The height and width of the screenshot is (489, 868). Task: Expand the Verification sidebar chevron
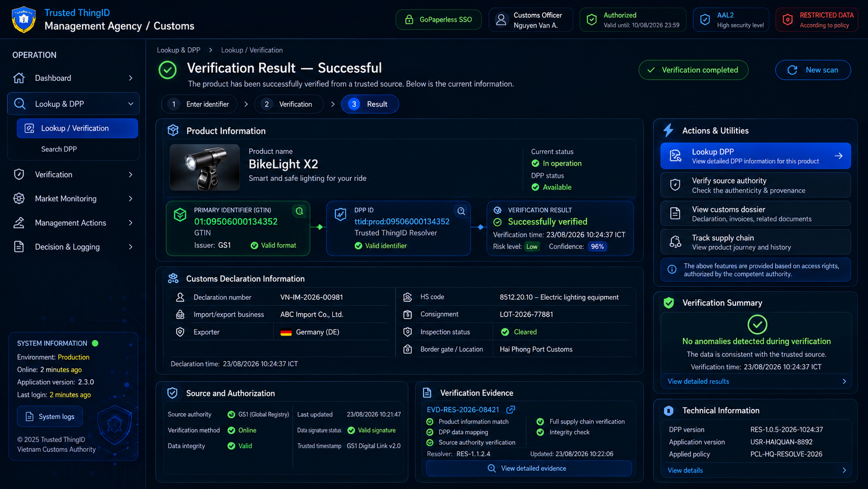click(x=130, y=175)
